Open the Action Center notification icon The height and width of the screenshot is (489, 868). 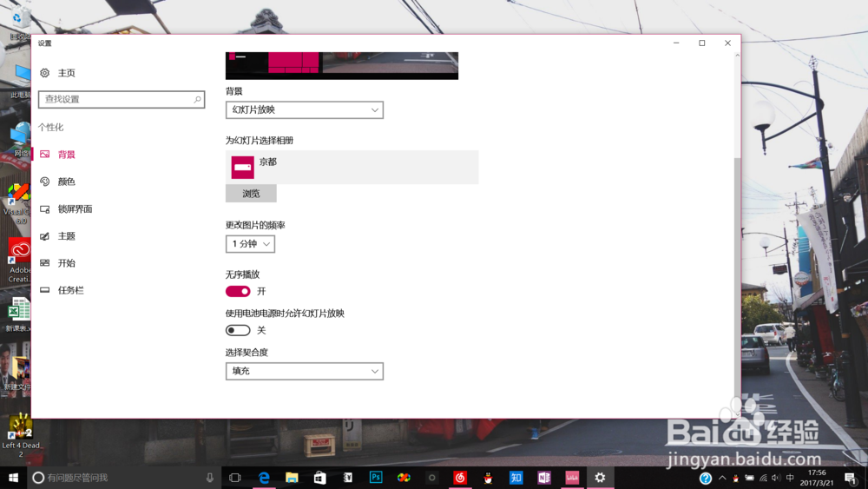click(851, 478)
